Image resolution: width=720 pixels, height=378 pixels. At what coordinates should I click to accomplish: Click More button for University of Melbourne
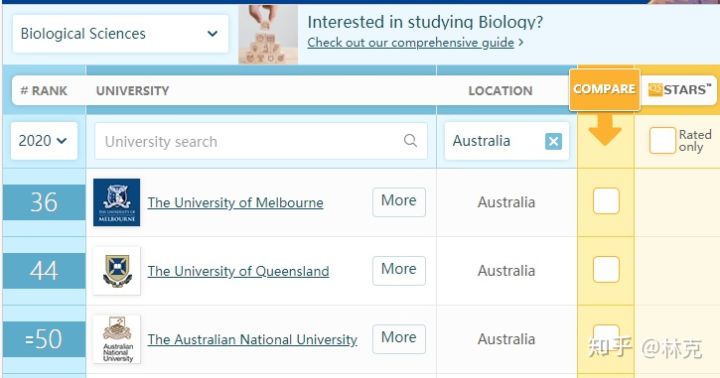(399, 202)
